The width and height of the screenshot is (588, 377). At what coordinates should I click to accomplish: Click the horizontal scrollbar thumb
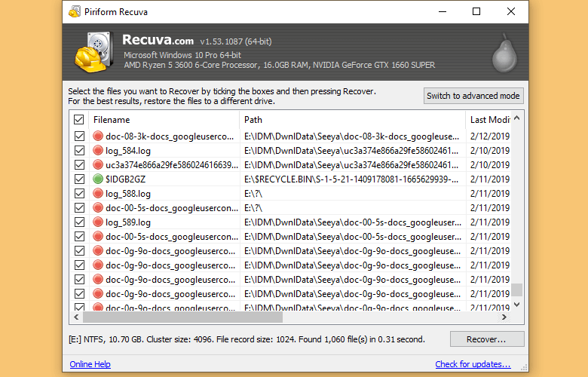point(182,317)
